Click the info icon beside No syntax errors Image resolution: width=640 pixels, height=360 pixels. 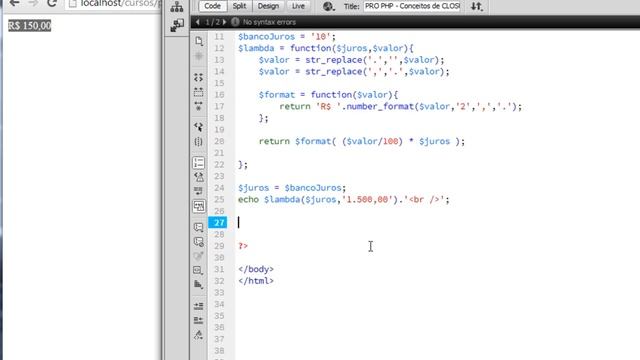pos(235,22)
